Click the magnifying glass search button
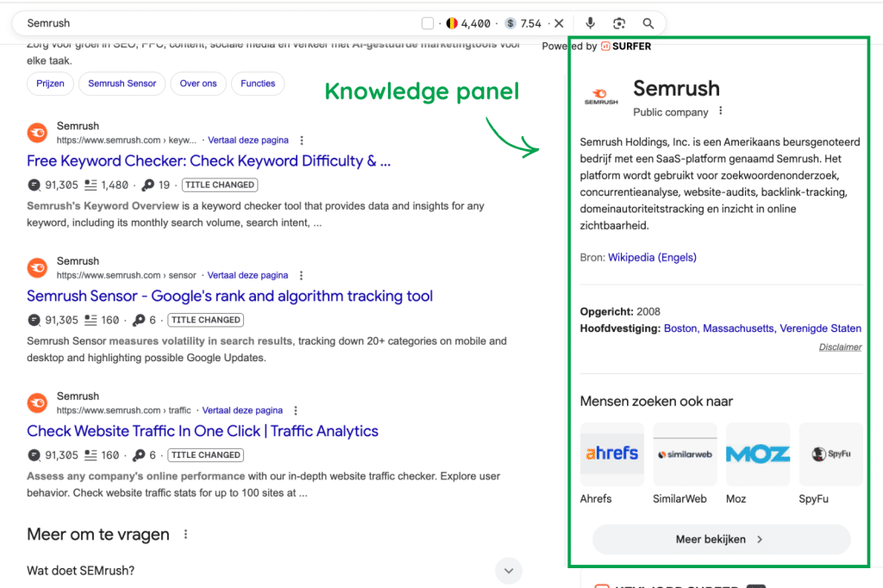The image size is (883, 588). [648, 23]
